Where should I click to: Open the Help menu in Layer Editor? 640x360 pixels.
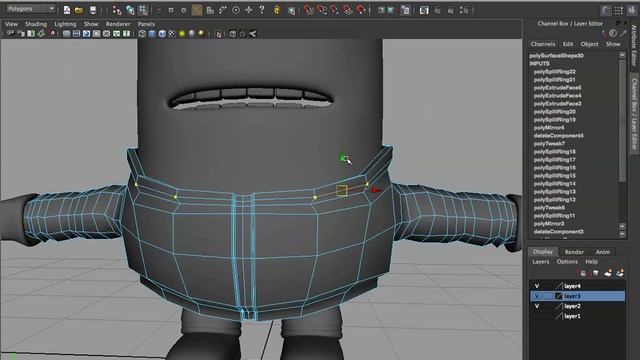click(x=591, y=262)
